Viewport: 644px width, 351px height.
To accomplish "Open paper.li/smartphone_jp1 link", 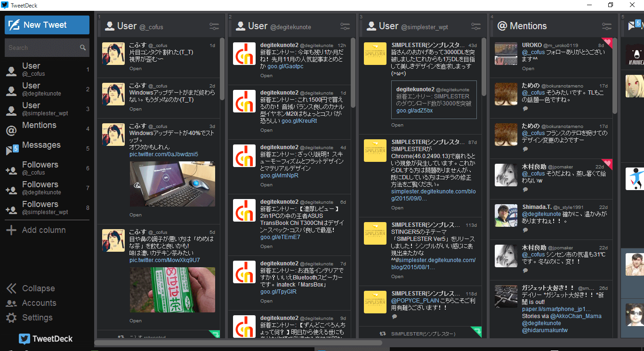I will [556, 309].
